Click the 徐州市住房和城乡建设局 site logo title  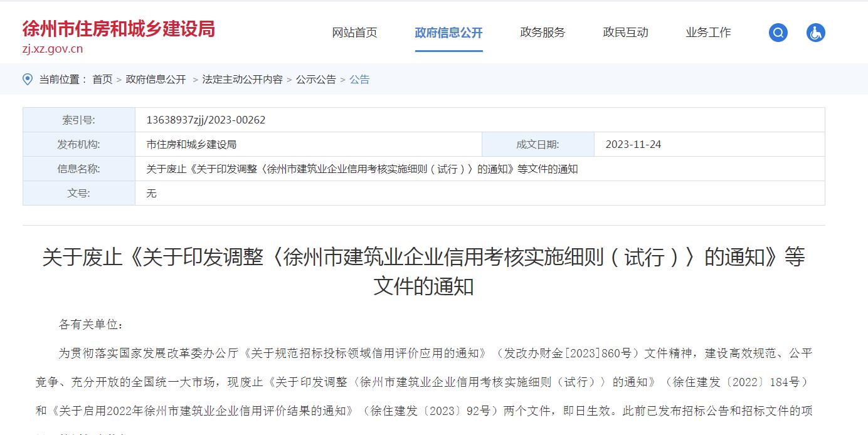[119, 29]
